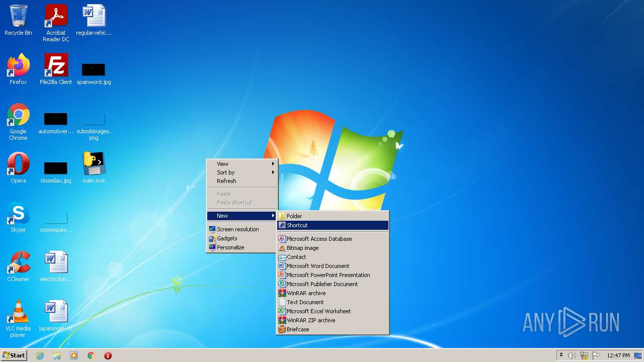This screenshot has width=644, height=362.
Task: Open the Recycle Bin desktop icon
Action: 18,20
